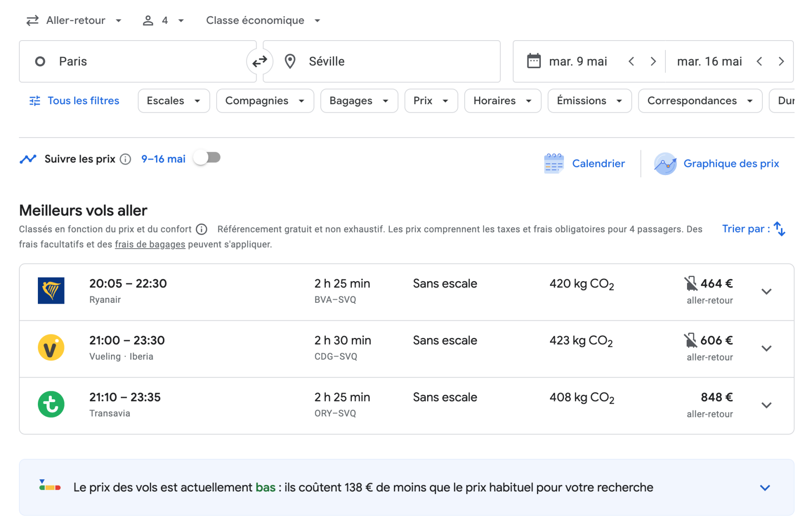Image resolution: width=812 pixels, height=532 pixels.
Task: Open Émissions filter dropdown
Action: coord(590,101)
